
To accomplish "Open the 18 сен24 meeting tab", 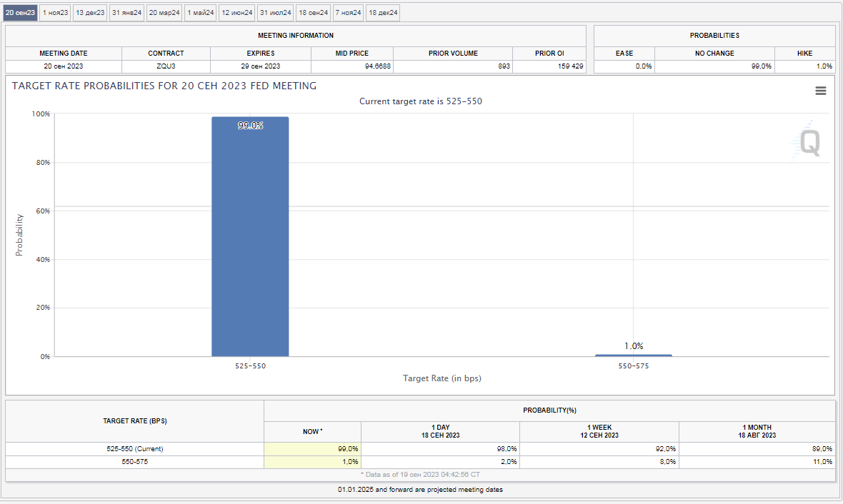I will tap(314, 12).
